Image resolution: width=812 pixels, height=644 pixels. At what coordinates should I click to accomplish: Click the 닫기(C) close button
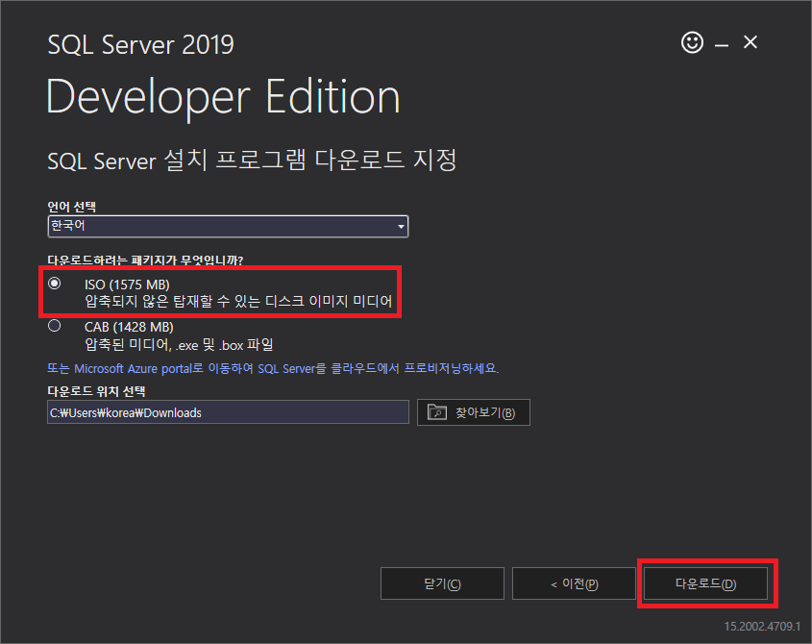442,583
